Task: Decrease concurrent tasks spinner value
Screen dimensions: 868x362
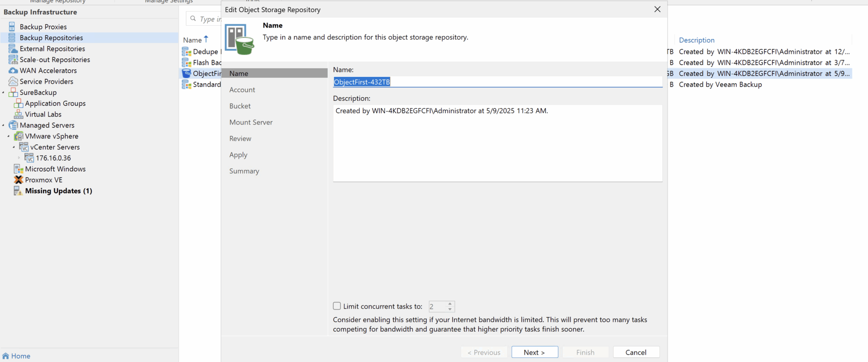Action: pyautogui.click(x=450, y=309)
